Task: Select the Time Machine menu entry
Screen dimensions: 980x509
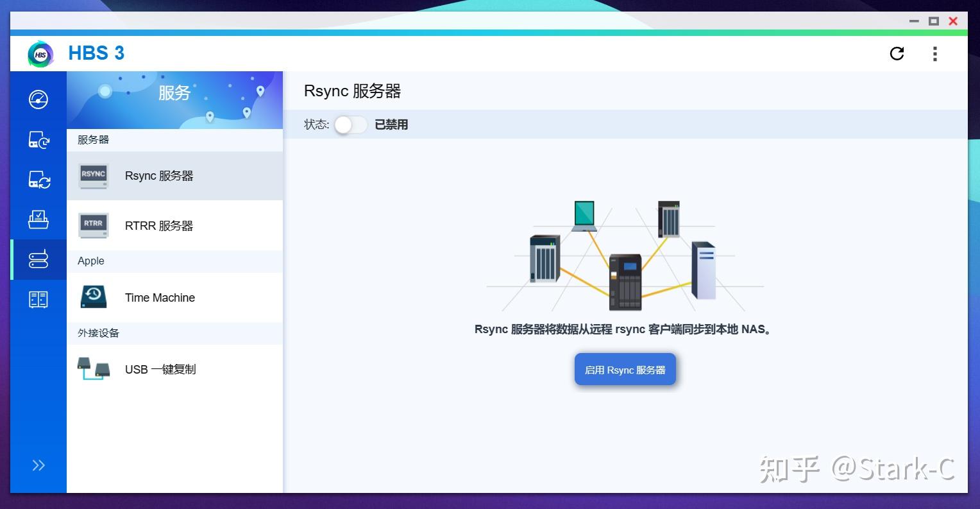Action: pyautogui.click(x=160, y=297)
